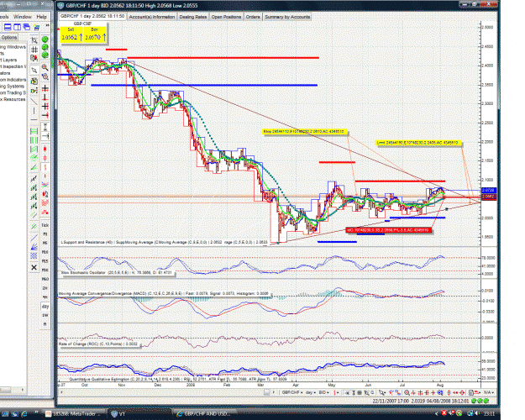Open the V1 taskbar button
Viewport: 525px width, 420px height.
point(139,413)
